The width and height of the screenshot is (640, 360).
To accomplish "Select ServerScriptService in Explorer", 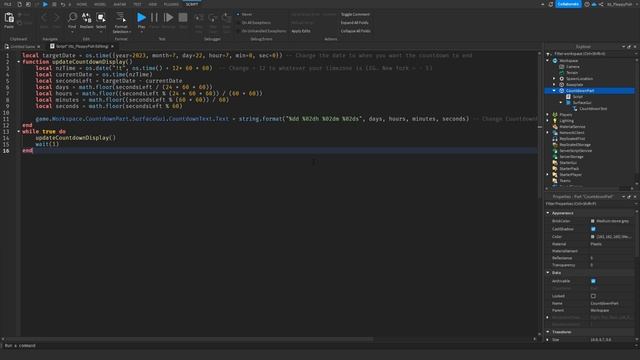I will [x=576, y=151].
